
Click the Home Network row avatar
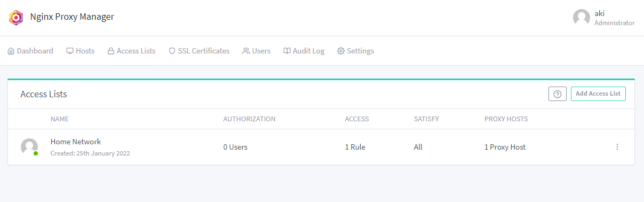tap(29, 147)
